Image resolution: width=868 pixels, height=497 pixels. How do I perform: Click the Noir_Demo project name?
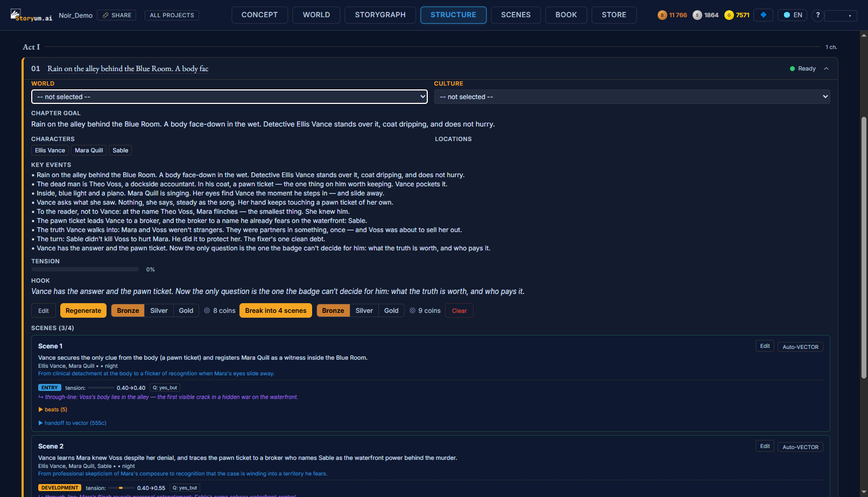click(x=76, y=15)
